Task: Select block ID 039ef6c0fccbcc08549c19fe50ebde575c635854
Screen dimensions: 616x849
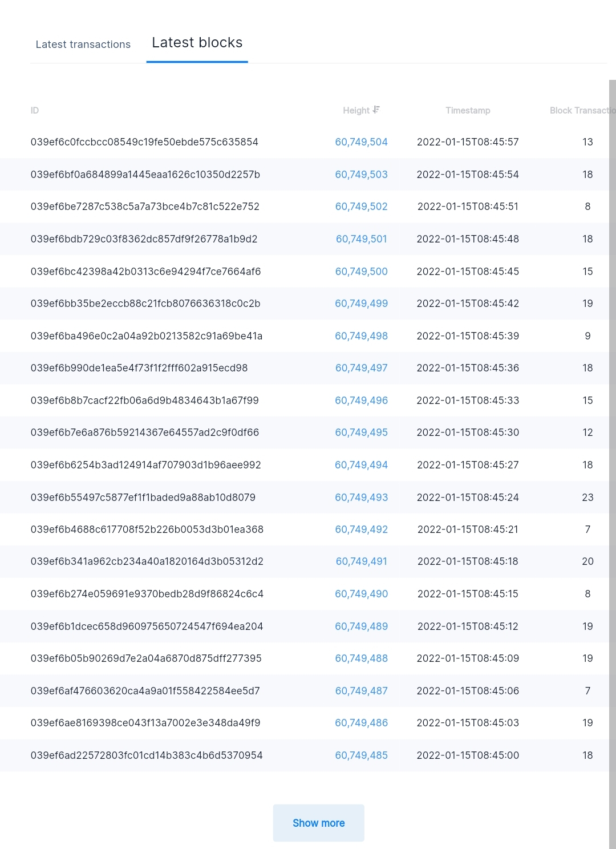Action: pos(144,142)
